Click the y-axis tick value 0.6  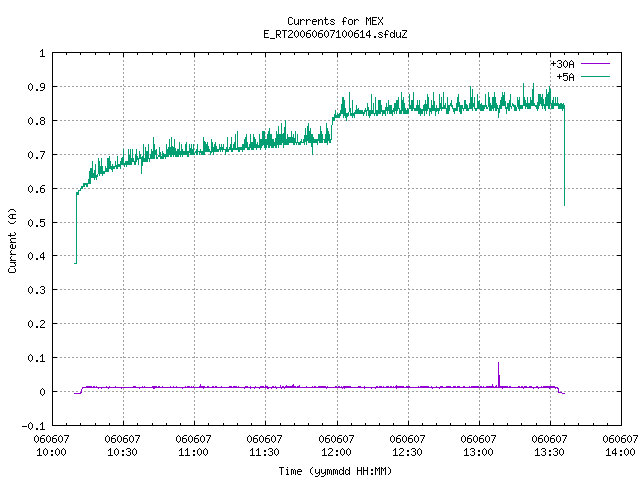point(36,189)
